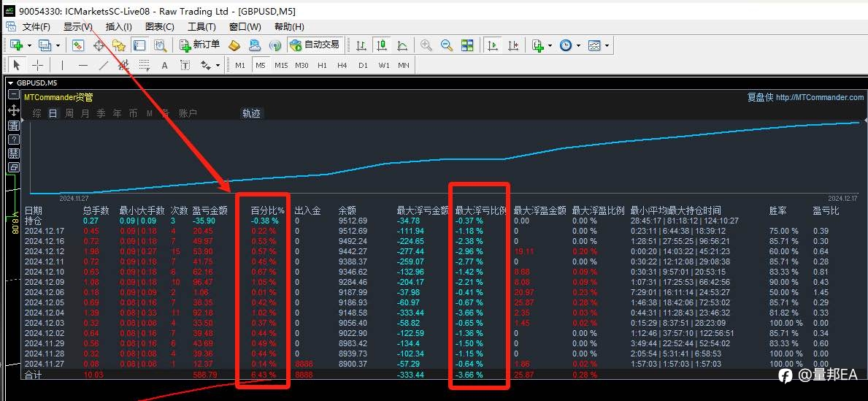Screen dimensions: 868x401
Task: Open the 窗口(W) menu
Action: coord(245,26)
